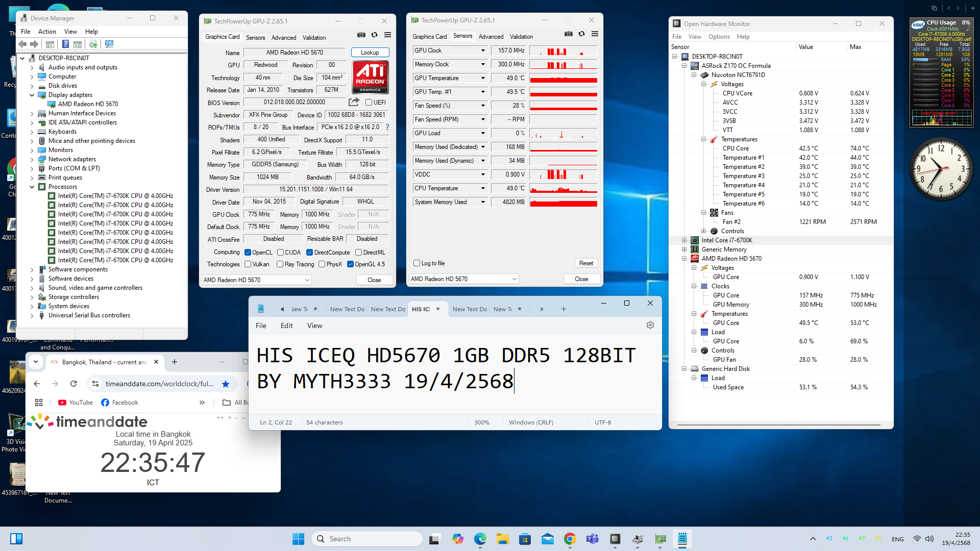Click Chrome site information icon in address bar
The image size is (980, 551).
pos(95,384)
